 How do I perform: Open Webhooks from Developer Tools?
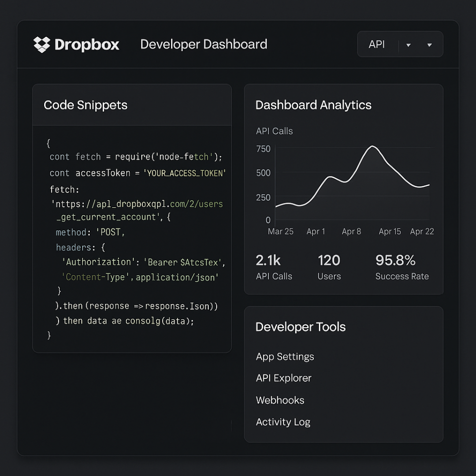280,400
